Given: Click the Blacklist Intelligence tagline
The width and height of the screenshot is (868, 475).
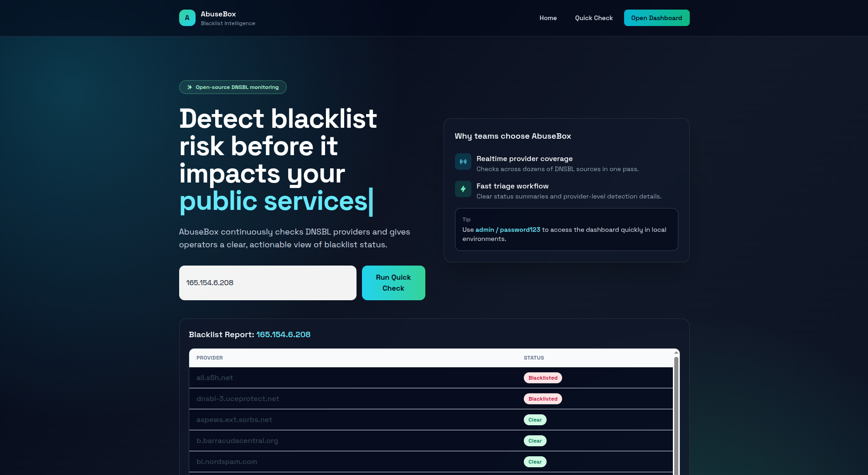Looking at the screenshot, I should click(228, 23).
